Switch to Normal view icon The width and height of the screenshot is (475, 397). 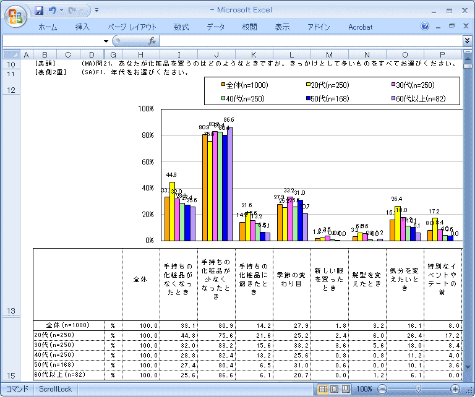tap(322, 389)
